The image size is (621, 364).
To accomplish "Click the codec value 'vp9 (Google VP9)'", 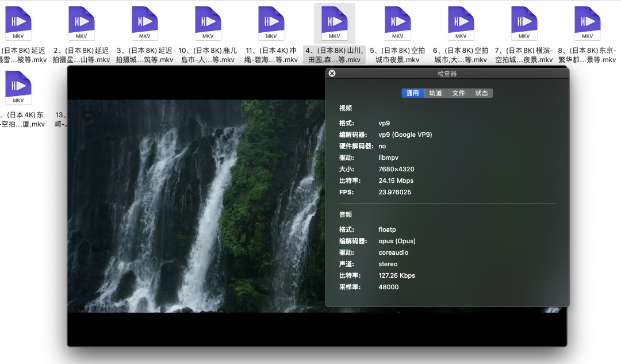I will click(405, 135).
